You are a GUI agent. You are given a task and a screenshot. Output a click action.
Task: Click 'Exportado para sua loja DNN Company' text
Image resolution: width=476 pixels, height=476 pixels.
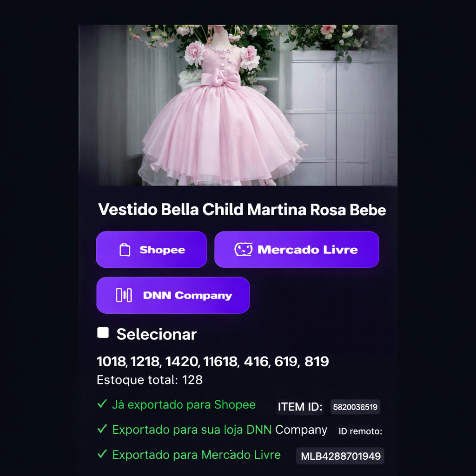220,430
